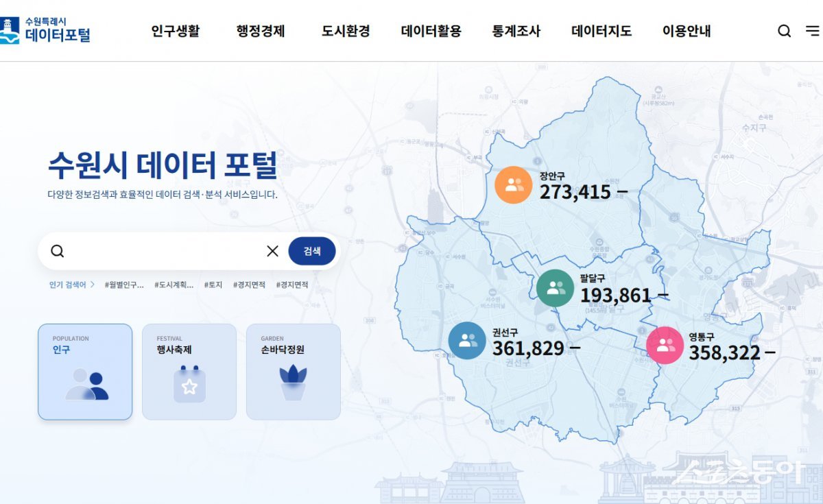Click the #토지 popular keyword link
Image resolution: width=823 pixels, height=504 pixels.
click(213, 285)
